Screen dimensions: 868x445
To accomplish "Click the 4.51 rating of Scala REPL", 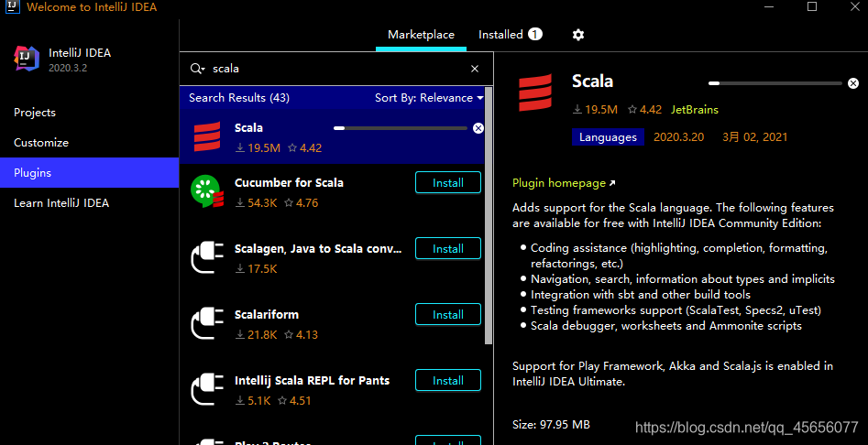I will [x=294, y=400].
